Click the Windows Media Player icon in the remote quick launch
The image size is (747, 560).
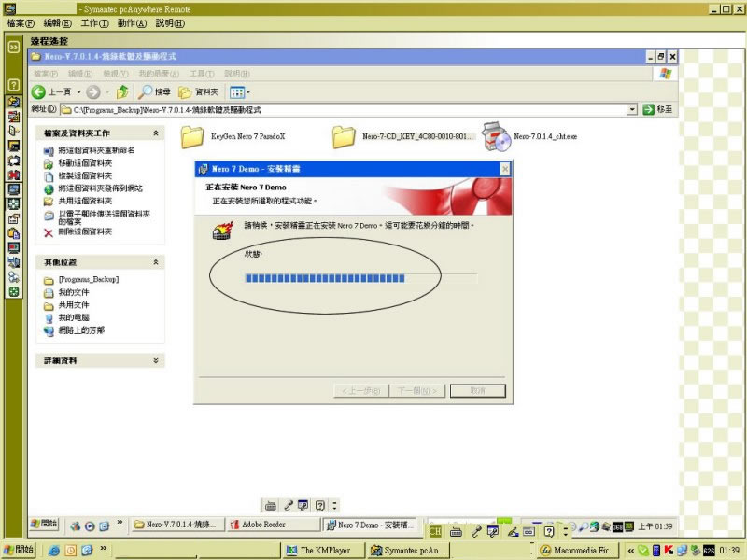click(x=90, y=526)
